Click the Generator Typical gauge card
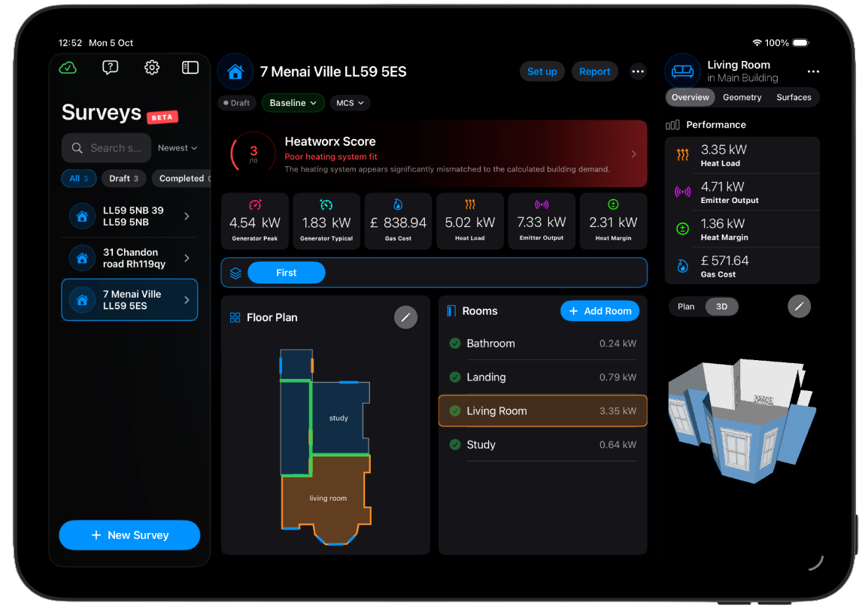Screen dimensions: 868x612 [x=326, y=221]
